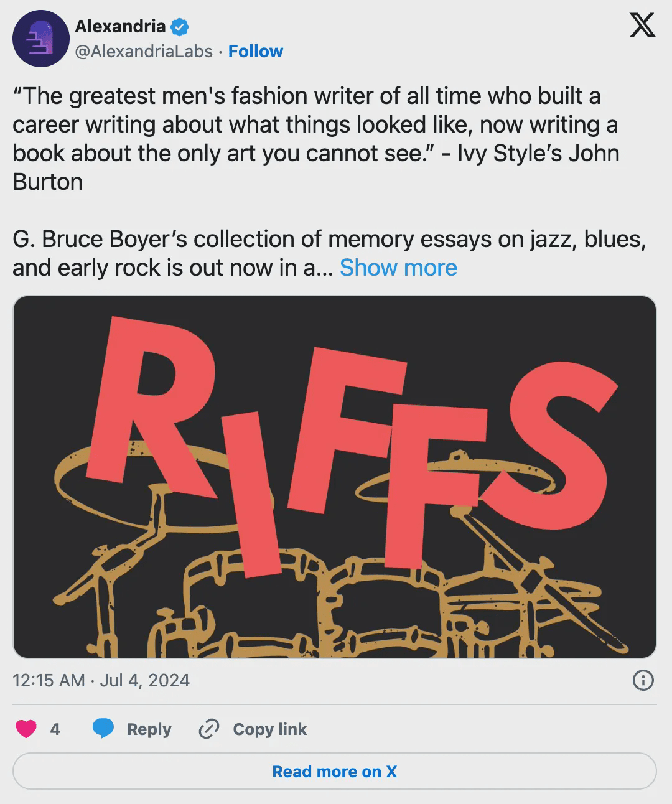Viewport: 672px width, 804px height.
Task: Click the Reply text label
Action: coord(149,729)
